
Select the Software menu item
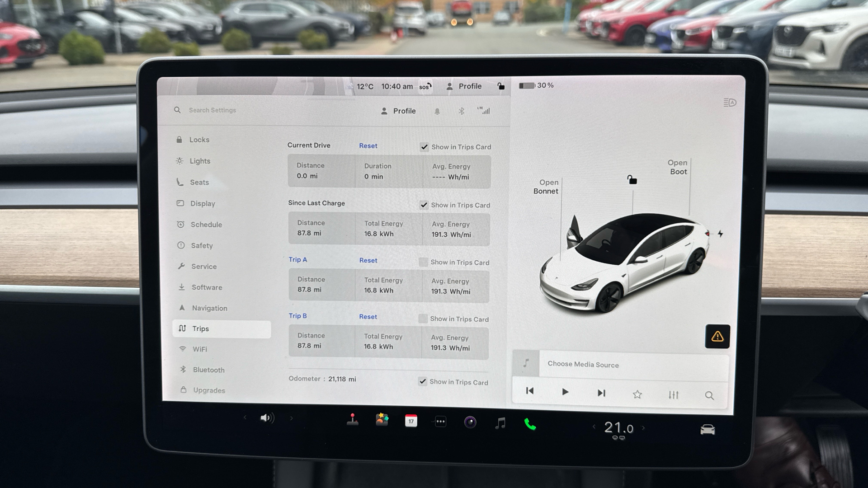207,287
